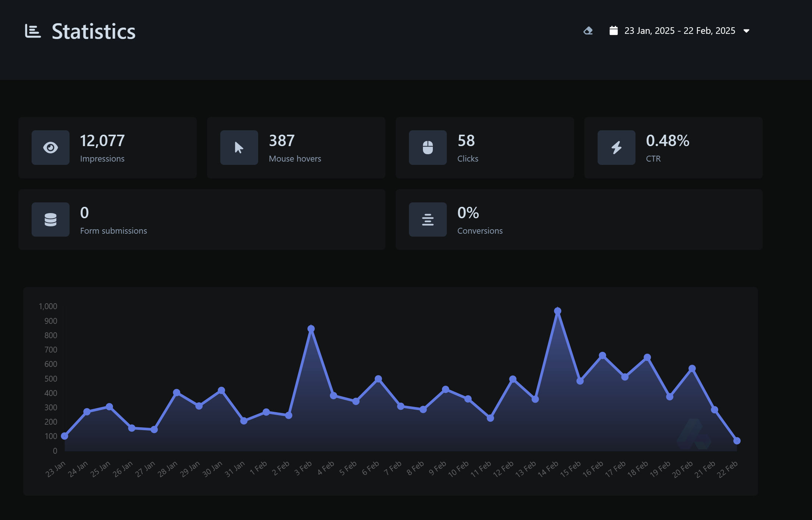
Task: Click the Statistics page title
Action: pyautogui.click(x=93, y=32)
